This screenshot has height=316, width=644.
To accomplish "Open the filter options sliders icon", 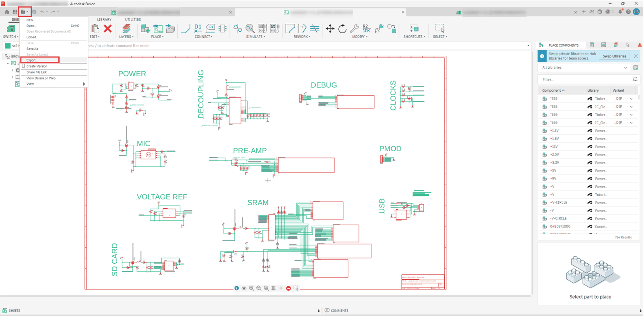I will point(635,80).
